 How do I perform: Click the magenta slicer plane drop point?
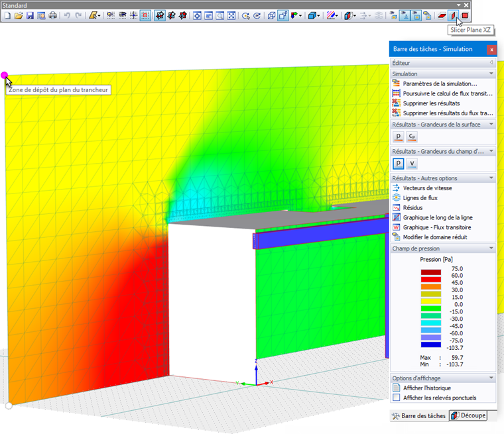pos(4,75)
